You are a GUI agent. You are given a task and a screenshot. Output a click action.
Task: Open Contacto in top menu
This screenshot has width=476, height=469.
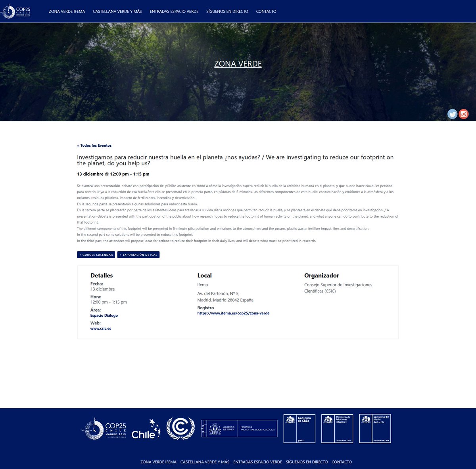pyautogui.click(x=266, y=11)
